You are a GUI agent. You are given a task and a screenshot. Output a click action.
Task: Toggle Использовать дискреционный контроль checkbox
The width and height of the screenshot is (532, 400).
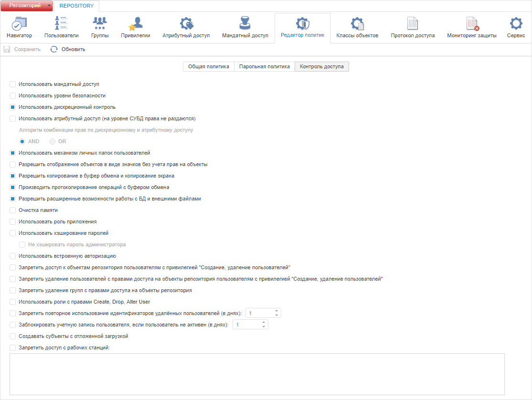point(12,107)
